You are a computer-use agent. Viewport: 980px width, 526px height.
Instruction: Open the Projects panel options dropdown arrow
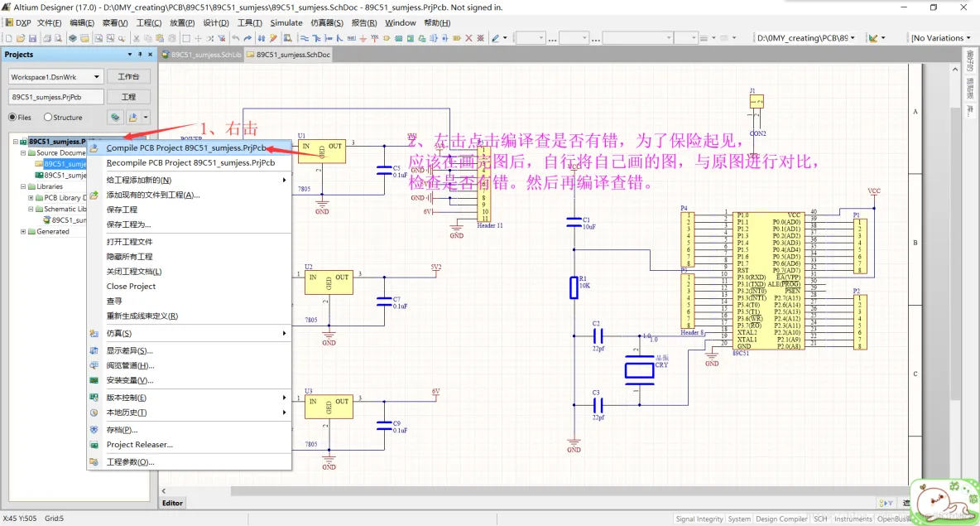click(130, 55)
